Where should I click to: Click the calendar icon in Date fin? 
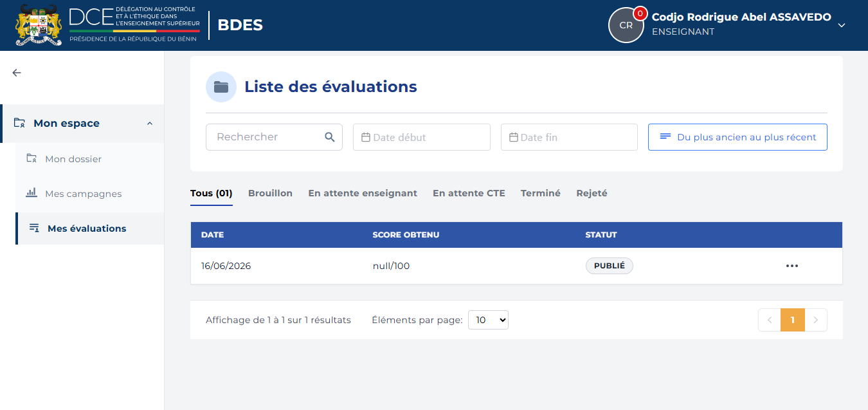click(514, 137)
